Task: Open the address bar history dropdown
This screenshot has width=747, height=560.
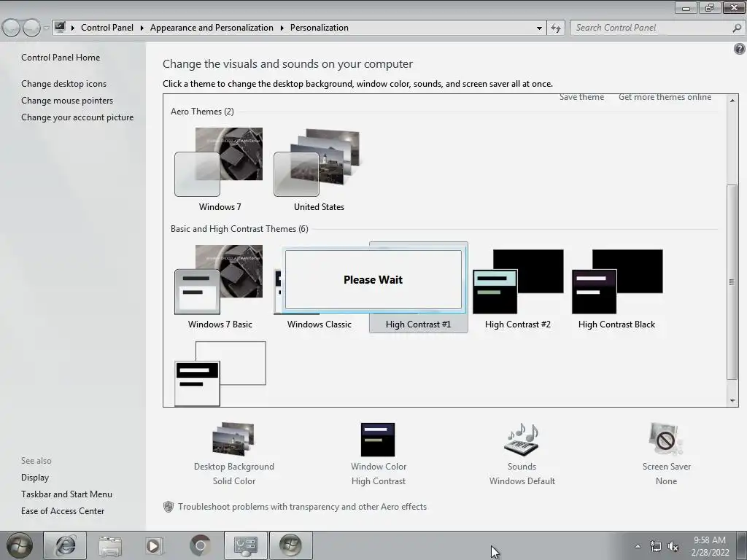Action: click(539, 28)
